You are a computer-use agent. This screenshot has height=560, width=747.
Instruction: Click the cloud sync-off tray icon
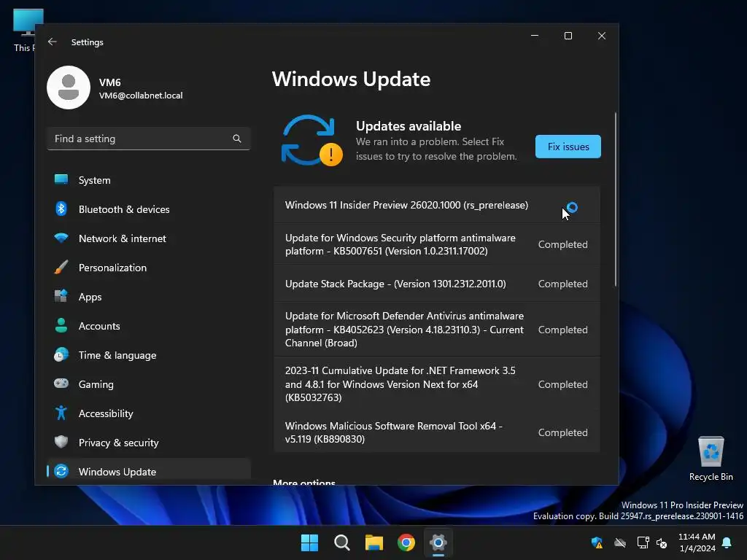coord(620,542)
